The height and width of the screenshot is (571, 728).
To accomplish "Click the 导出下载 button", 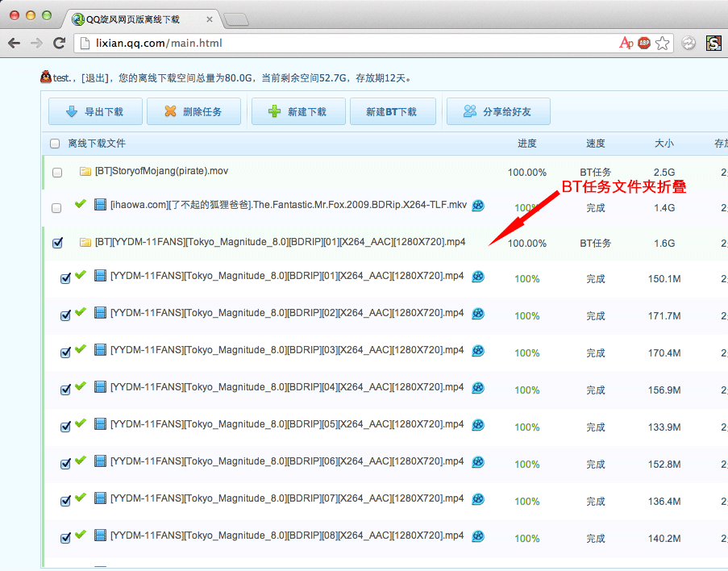I will tap(95, 111).
